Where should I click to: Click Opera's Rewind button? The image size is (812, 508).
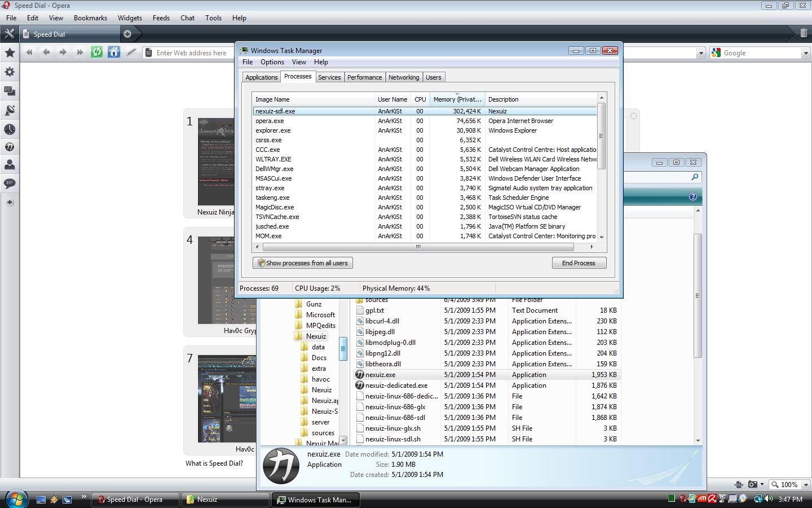coord(29,52)
